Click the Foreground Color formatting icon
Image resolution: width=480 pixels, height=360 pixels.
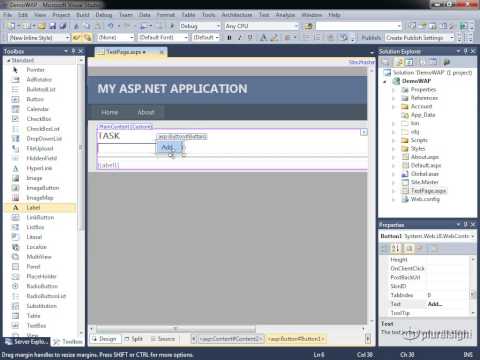click(263, 38)
